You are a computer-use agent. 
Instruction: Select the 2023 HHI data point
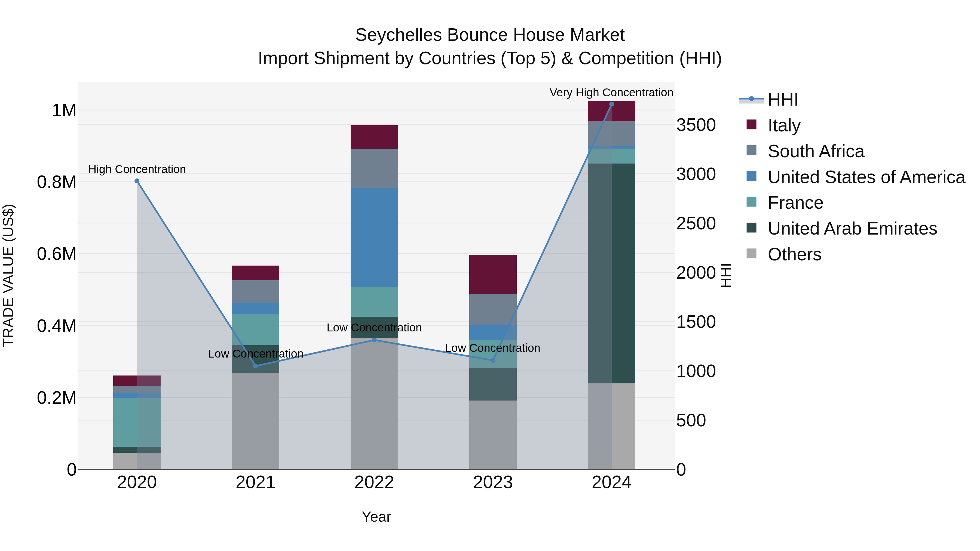(493, 361)
